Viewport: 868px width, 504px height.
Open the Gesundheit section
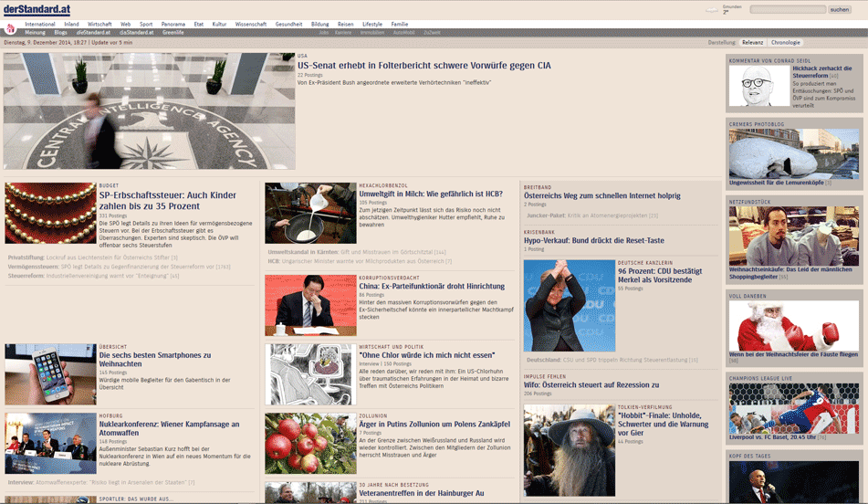pos(289,25)
